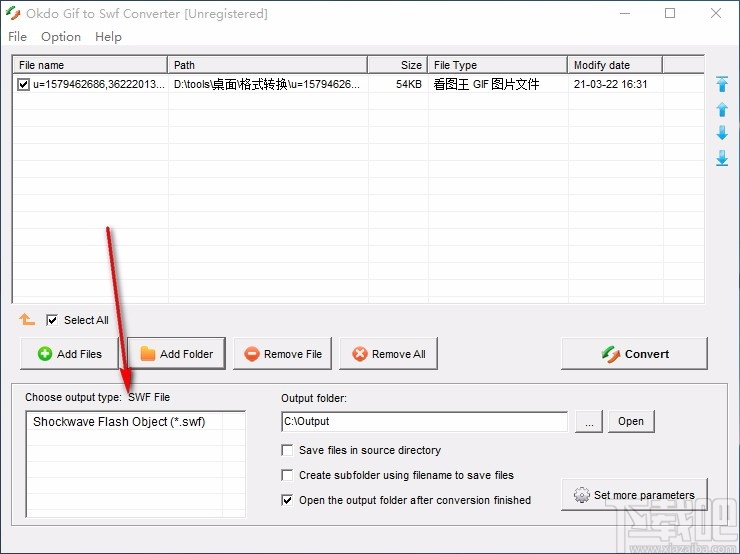The image size is (740, 554).
Task: Move the selected file up one position
Action: click(722, 109)
